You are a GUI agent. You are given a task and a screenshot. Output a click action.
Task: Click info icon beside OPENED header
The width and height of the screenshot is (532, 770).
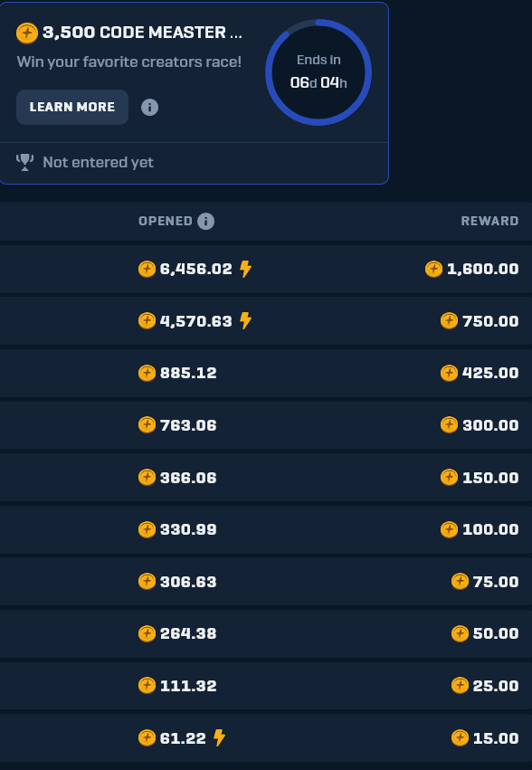coord(205,221)
